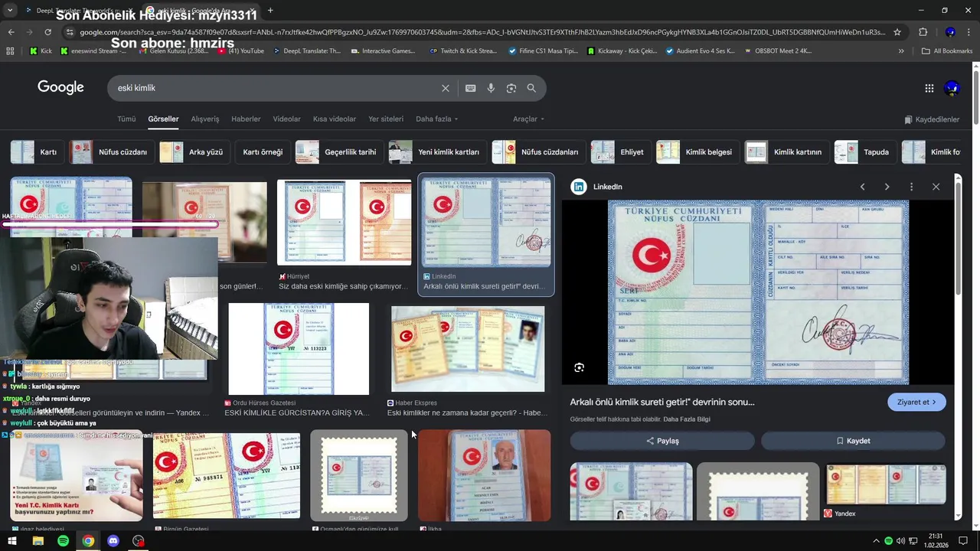Show next image in preview panel
The height and width of the screenshot is (551, 980).
[x=887, y=187]
